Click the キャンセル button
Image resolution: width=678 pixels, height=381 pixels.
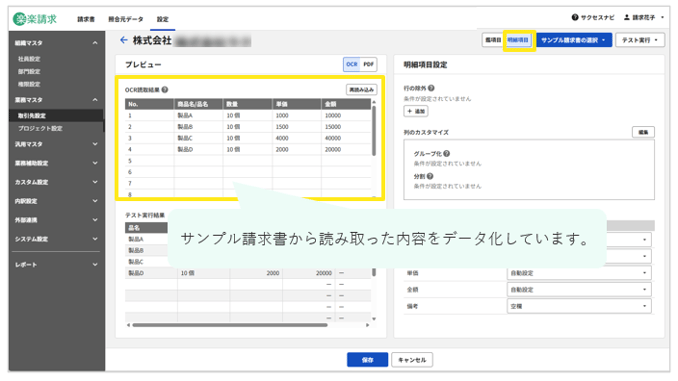point(412,360)
